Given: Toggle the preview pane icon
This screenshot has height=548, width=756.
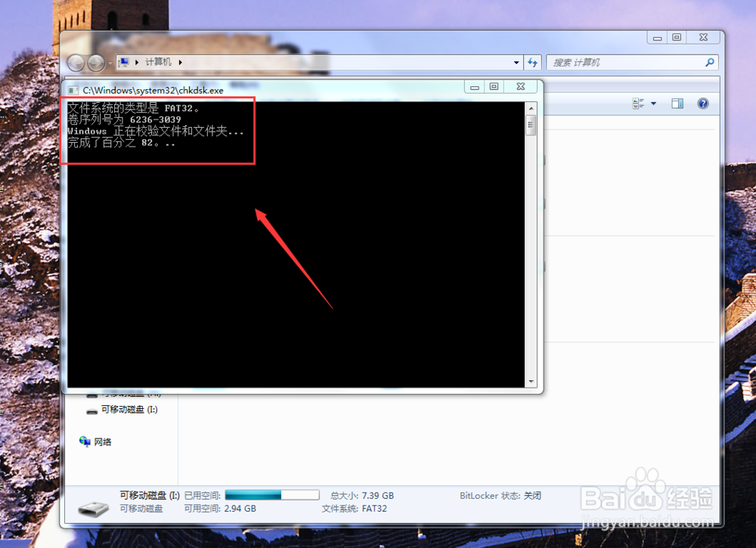Looking at the screenshot, I should (677, 104).
